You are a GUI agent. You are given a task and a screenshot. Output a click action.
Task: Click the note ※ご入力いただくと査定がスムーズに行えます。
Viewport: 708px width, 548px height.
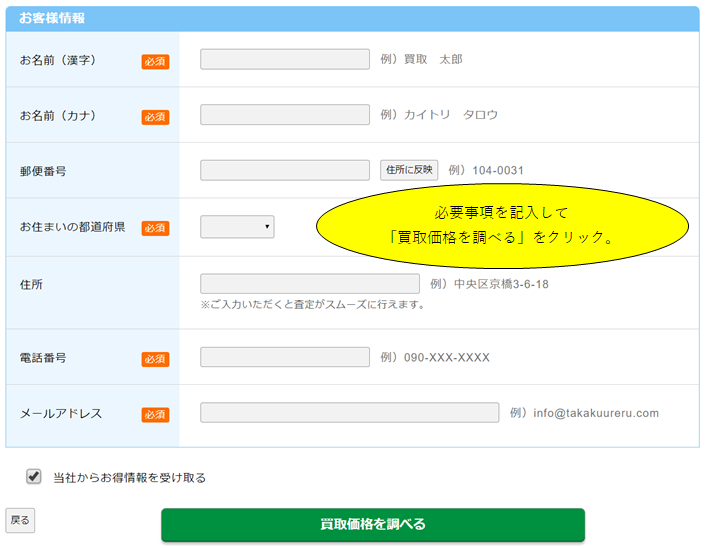tap(313, 305)
